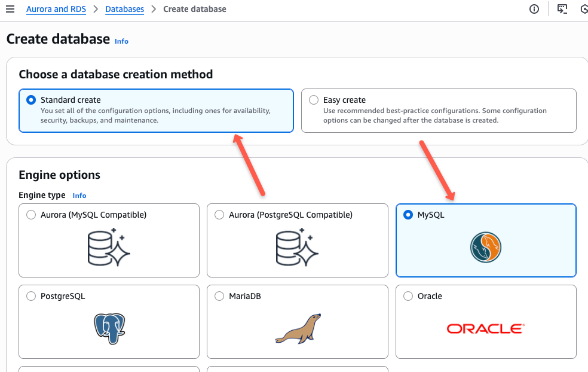Viewport: 588px width, 372px height.
Task: Choose Aurora (MySQL Compatible) engine radio
Action: (31, 215)
